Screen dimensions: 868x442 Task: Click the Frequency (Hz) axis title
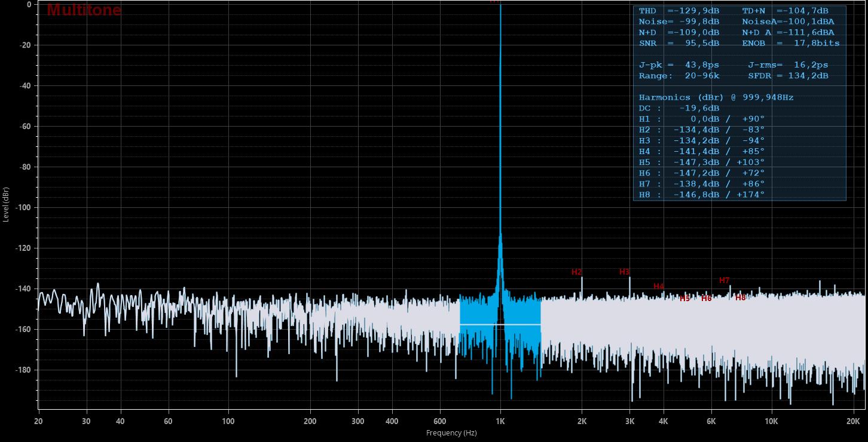tap(451, 432)
